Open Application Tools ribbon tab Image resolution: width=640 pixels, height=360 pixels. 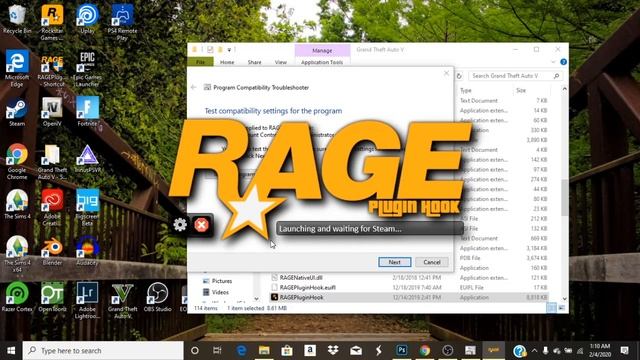pos(322,62)
